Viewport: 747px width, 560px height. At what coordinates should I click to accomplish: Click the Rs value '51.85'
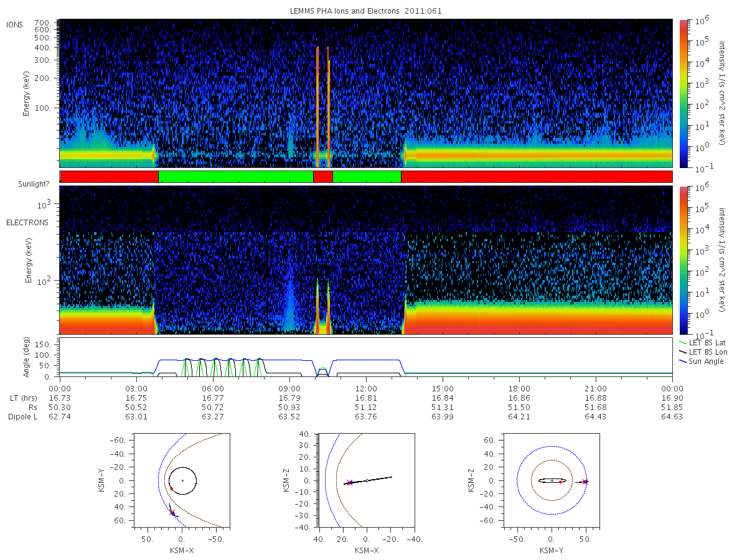672,406
